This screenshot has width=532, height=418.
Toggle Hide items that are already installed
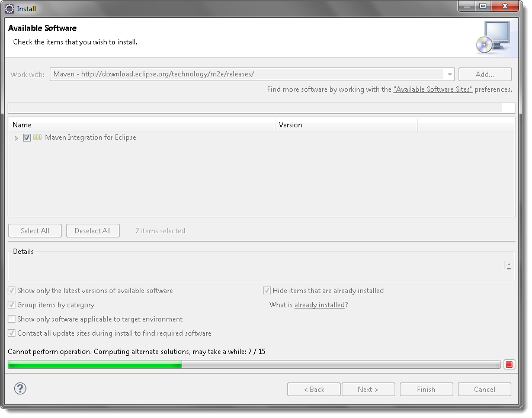pyautogui.click(x=267, y=291)
